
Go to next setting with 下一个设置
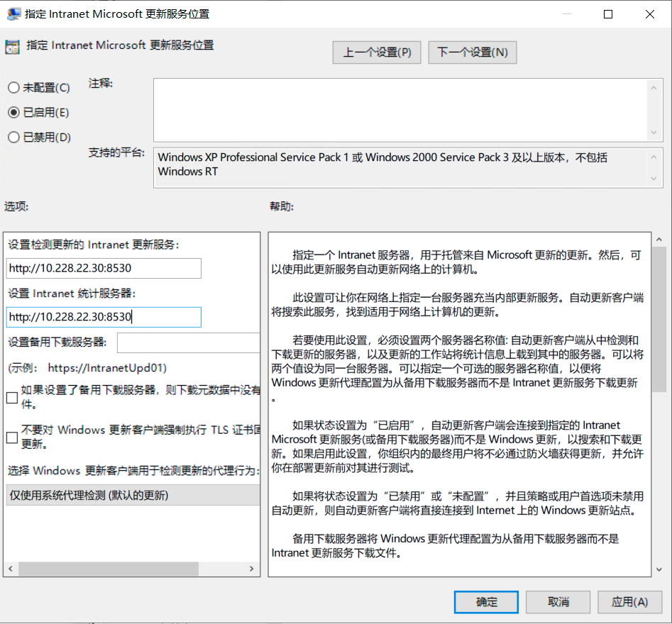(472, 52)
